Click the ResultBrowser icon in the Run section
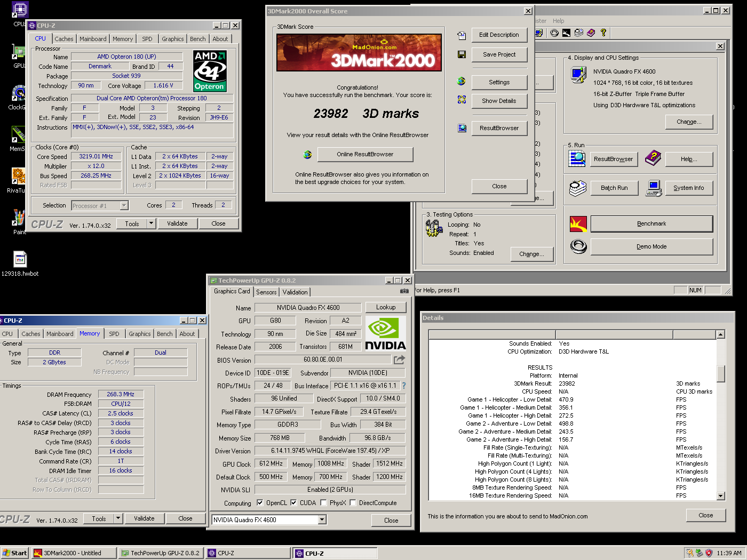Screen dimensions: 747x560 pyautogui.click(x=577, y=158)
